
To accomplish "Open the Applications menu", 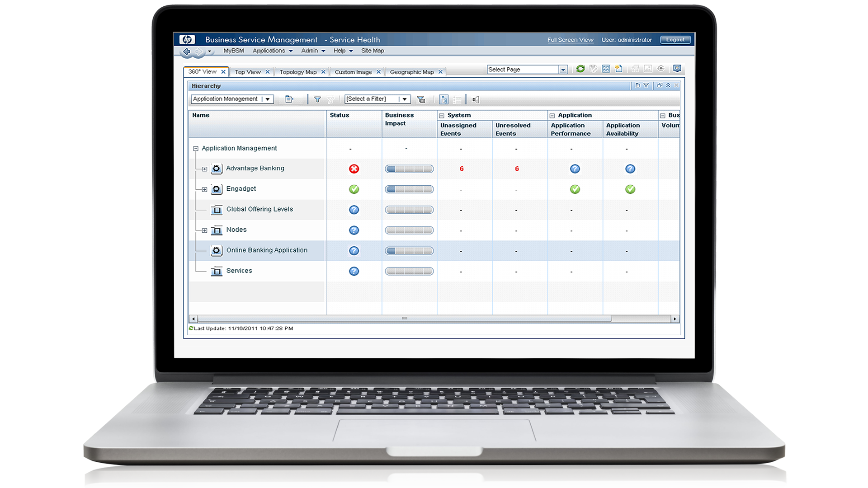I will click(273, 51).
